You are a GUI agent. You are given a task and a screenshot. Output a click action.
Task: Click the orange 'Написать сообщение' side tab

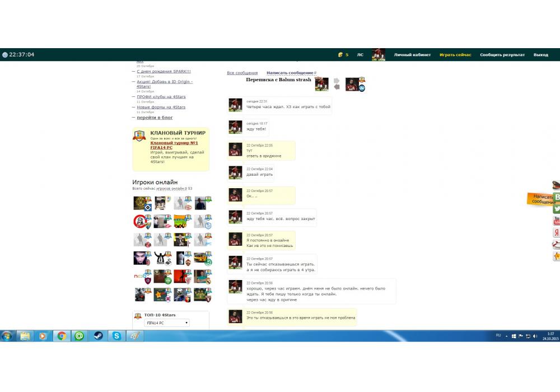540,199
